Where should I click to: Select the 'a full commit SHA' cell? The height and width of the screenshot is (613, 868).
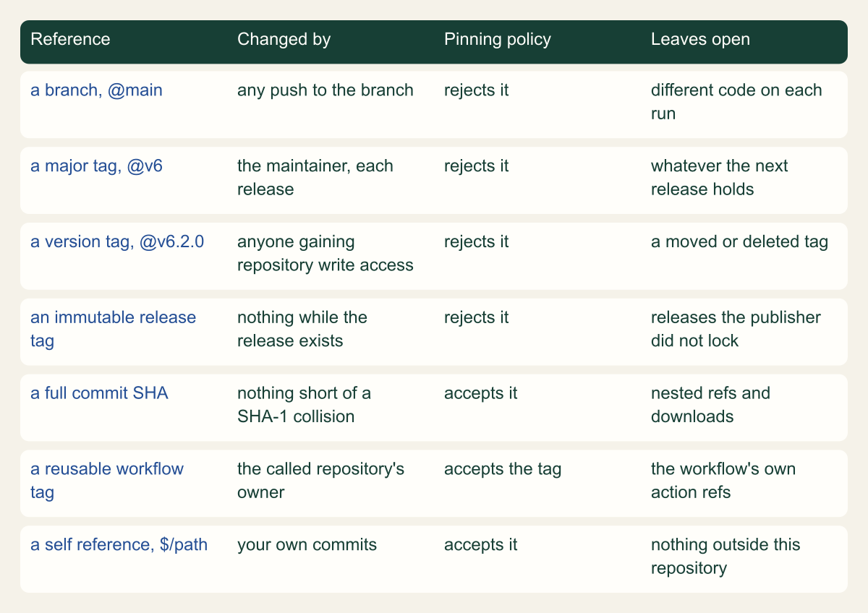point(99,393)
